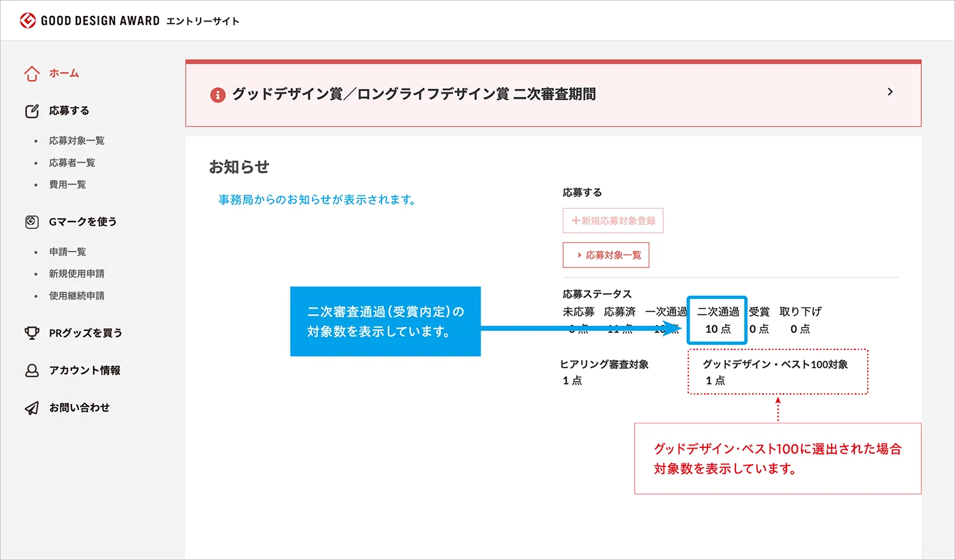This screenshot has width=955, height=560.
Task: Click the info icon on the notice banner
Action: point(217,94)
